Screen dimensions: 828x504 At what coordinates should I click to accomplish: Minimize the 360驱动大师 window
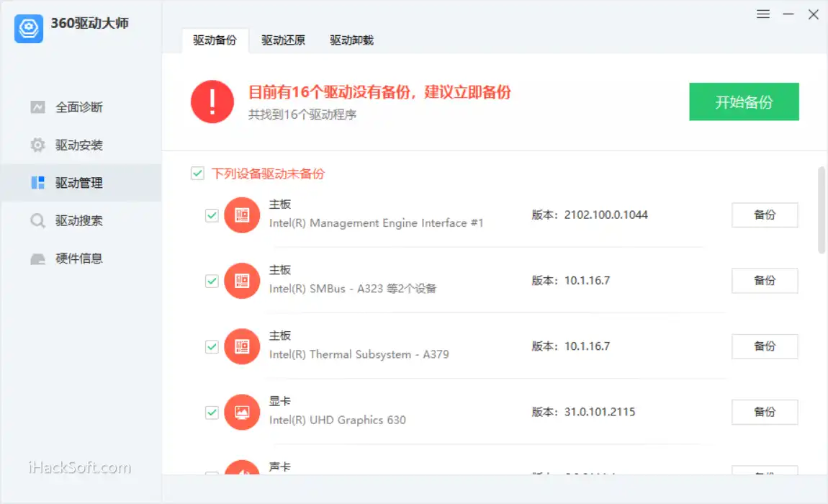pyautogui.click(x=788, y=14)
